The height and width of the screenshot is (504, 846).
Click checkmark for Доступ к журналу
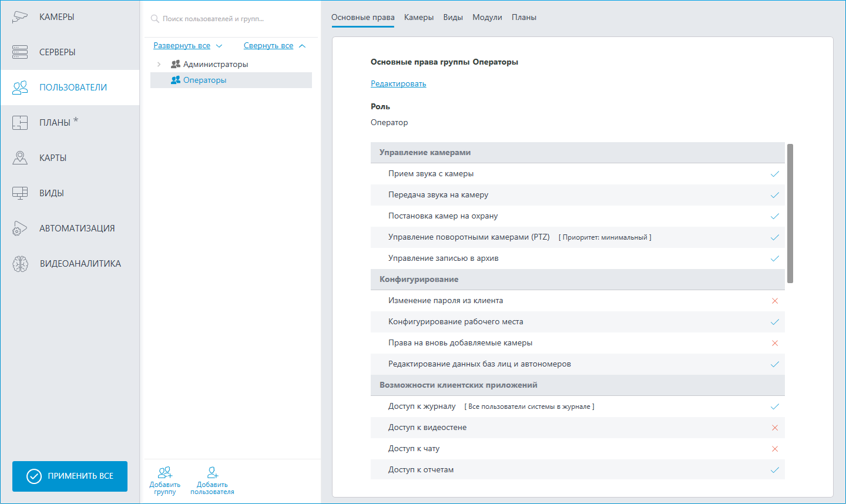[x=775, y=406]
